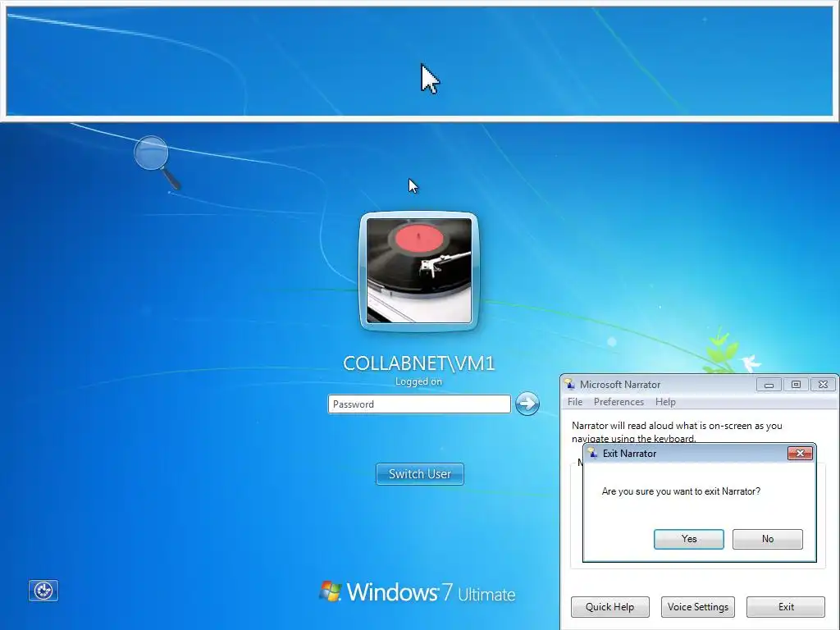Click the COLLABNET\VM1 username text
Image resolution: width=840 pixels, height=630 pixels.
(x=419, y=363)
